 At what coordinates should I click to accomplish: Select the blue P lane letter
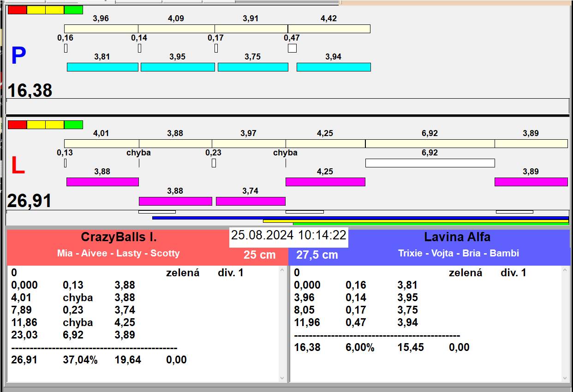coord(18,56)
